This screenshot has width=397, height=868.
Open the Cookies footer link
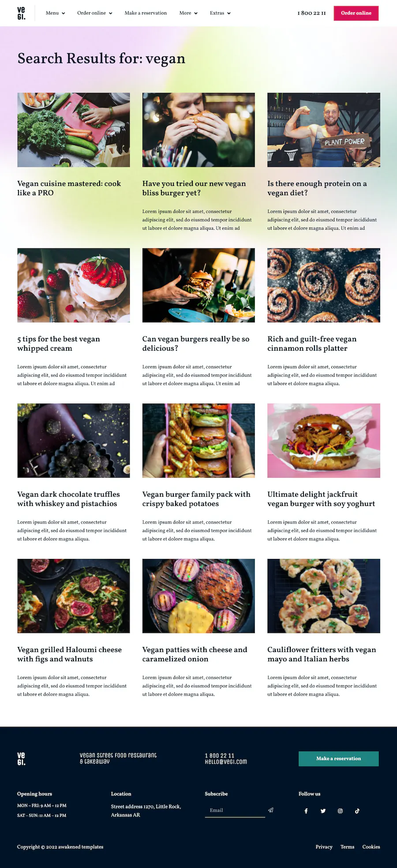(371, 847)
